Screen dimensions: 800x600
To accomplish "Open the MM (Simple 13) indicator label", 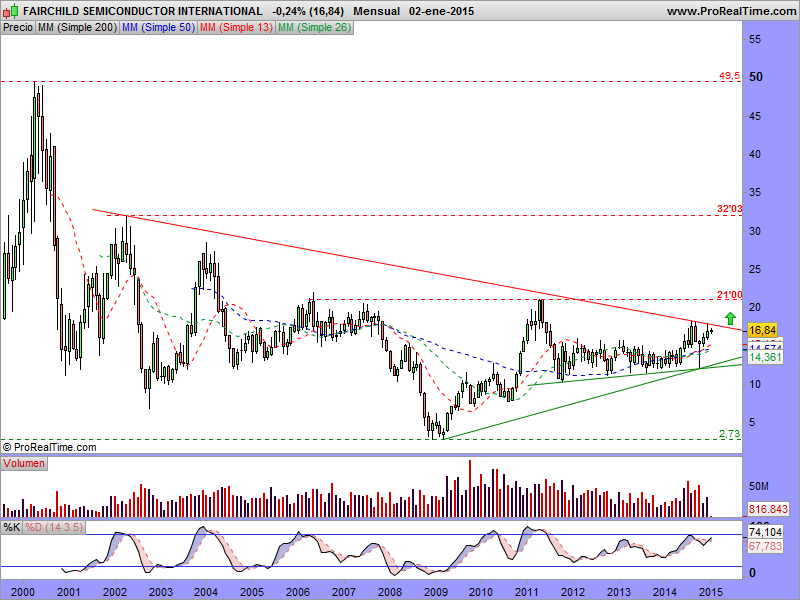I will pyautogui.click(x=236, y=28).
